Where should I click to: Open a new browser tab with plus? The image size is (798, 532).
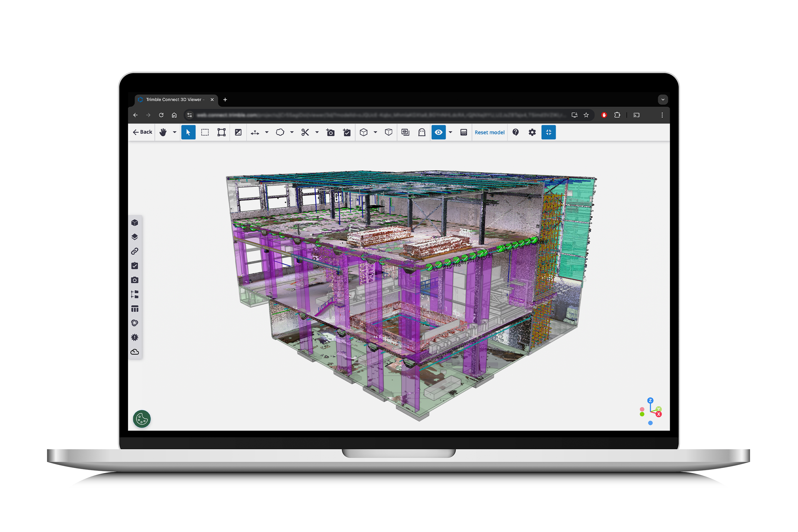click(225, 100)
